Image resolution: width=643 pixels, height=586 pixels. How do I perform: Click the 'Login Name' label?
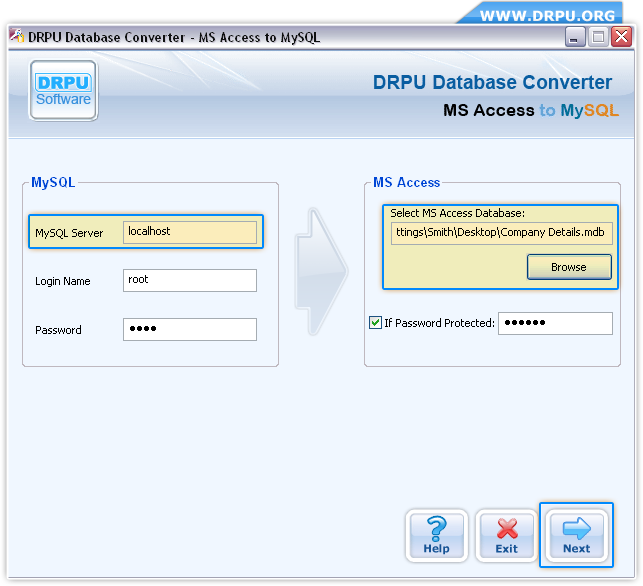(63, 281)
